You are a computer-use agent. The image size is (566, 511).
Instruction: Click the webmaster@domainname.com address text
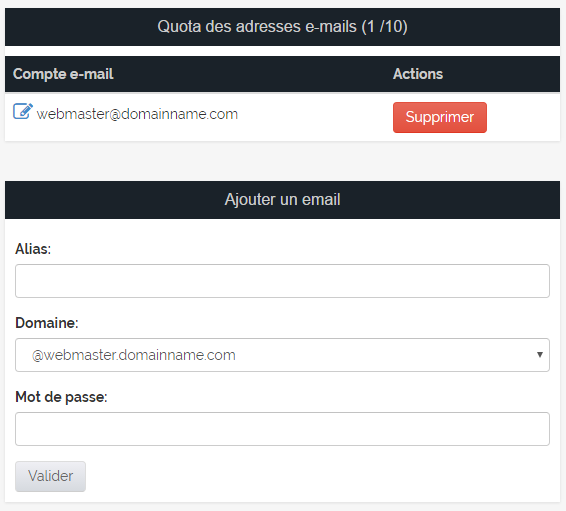pyautogui.click(x=137, y=114)
